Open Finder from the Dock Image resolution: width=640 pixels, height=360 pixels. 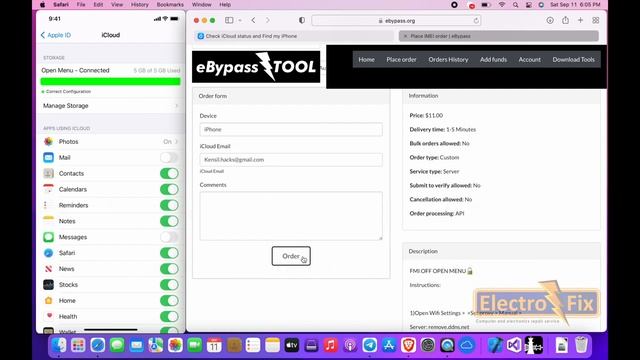click(x=59, y=345)
